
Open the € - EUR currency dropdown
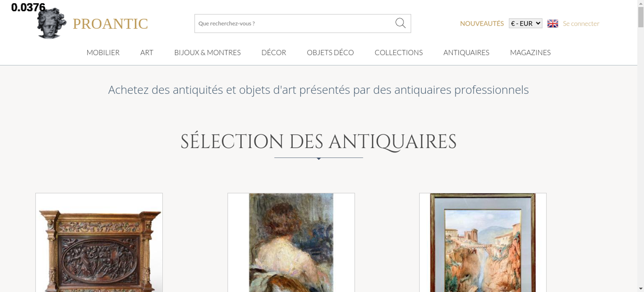click(x=526, y=23)
